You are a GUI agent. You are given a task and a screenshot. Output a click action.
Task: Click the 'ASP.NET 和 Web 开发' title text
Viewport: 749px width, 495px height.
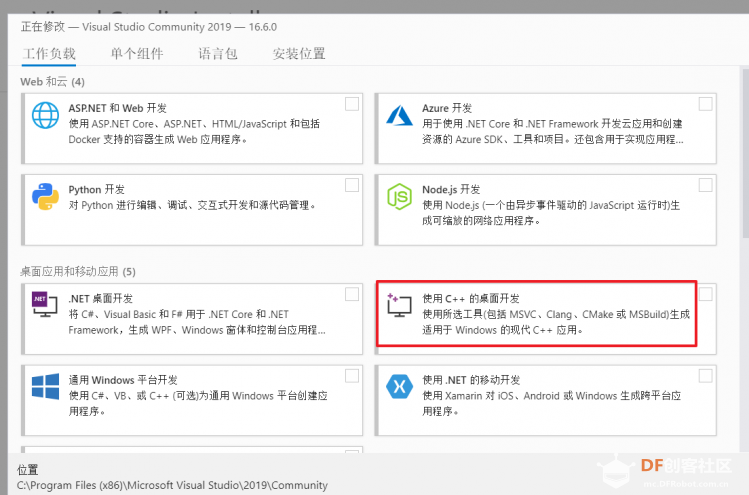(118, 108)
